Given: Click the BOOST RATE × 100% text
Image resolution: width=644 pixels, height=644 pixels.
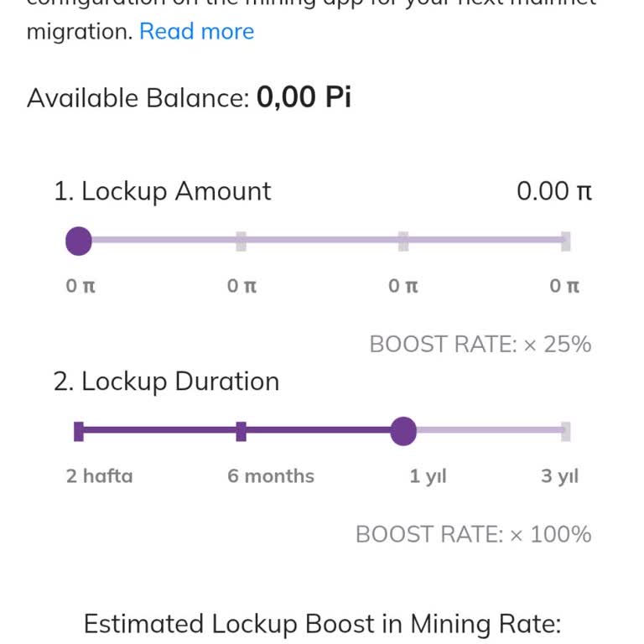Looking at the screenshot, I should [x=473, y=534].
